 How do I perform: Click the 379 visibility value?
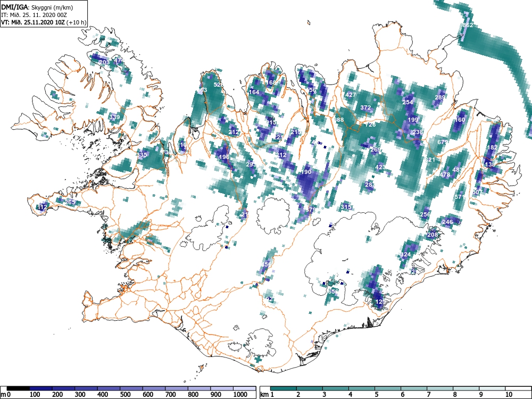311,210
